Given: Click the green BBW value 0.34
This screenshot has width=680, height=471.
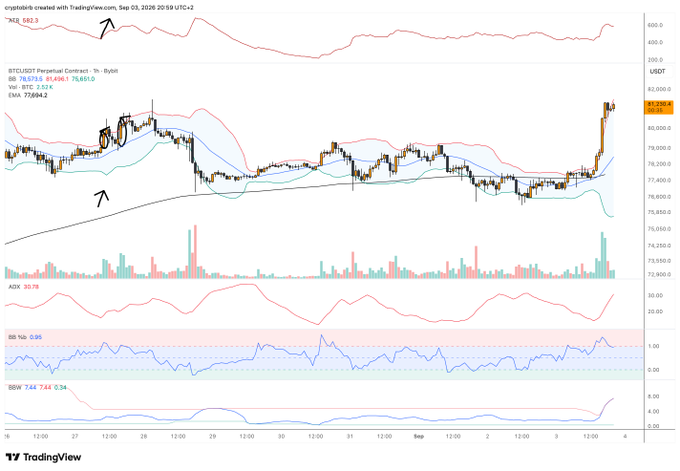Looking at the screenshot, I should [x=60, y=387].
